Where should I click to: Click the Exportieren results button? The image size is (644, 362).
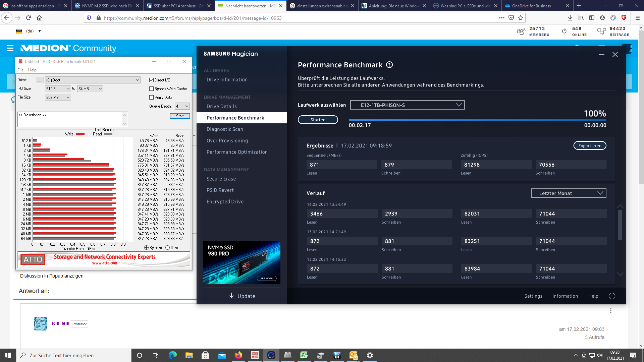tap(590, 146)
